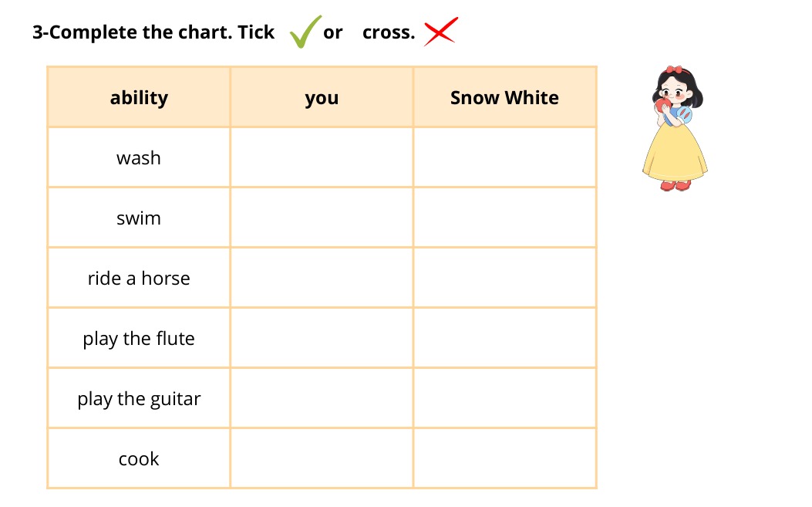The width and height of the screenshot is (812, 507).
Task: Click the Snow White cell for cook
Action: [505, 458]
